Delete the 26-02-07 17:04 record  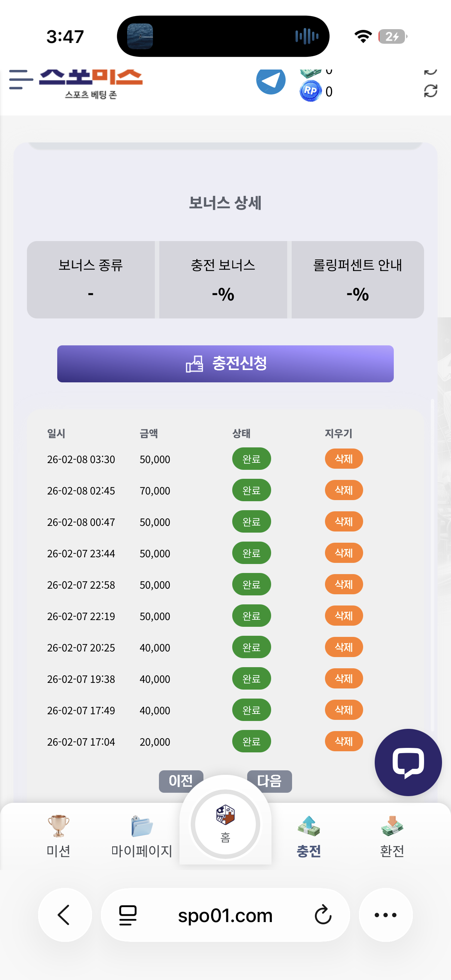pyautogui.click(x=344, y=741)
